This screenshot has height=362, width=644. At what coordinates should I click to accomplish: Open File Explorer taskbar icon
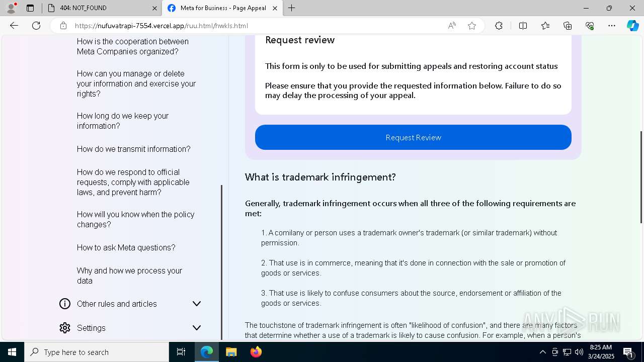(231, 352)
